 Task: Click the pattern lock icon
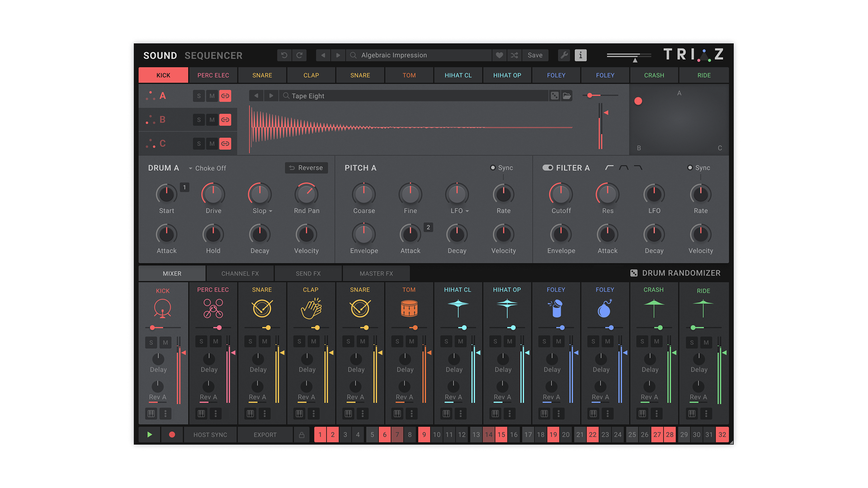(x=302, y=435)
